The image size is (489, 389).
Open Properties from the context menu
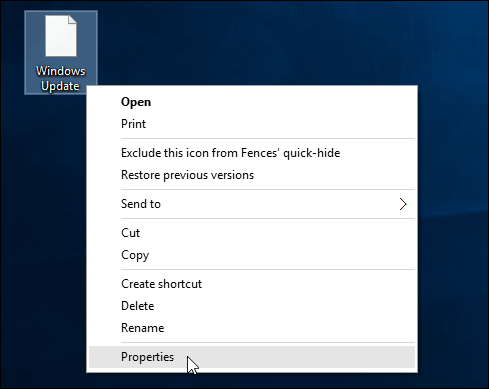[252, 357]
